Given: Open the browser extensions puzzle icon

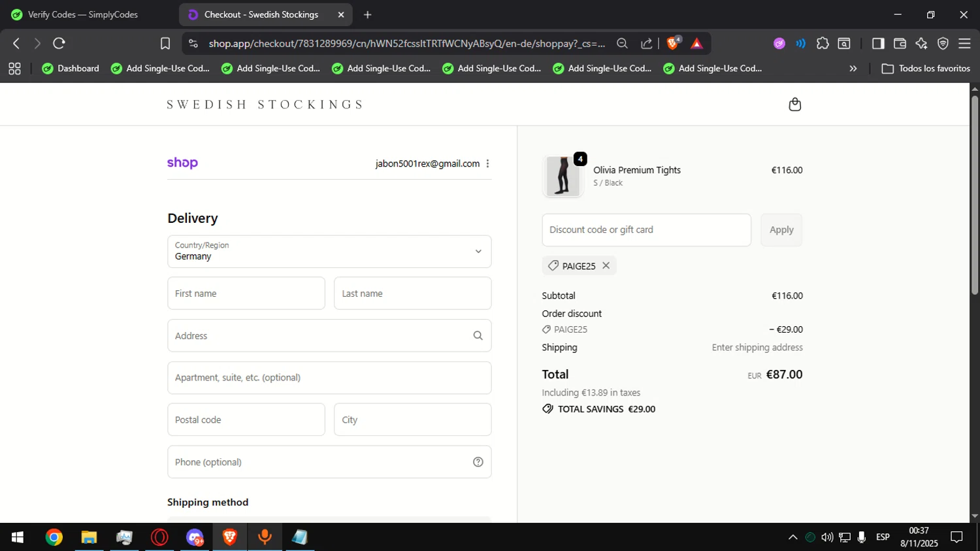Looking at the screenshot, I should (x=823, y=43).
